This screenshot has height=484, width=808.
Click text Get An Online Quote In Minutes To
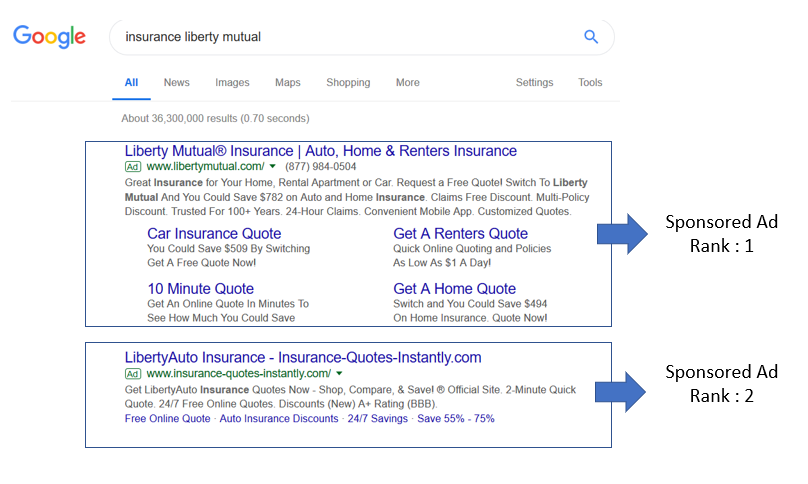(228, 304)
